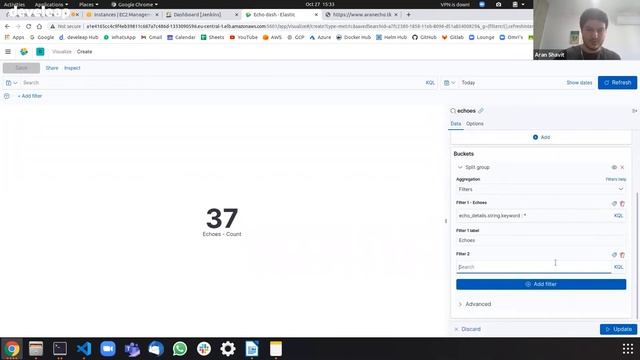
Task: Switch query language via Filter 2 KQL
Action: point(618,267)
